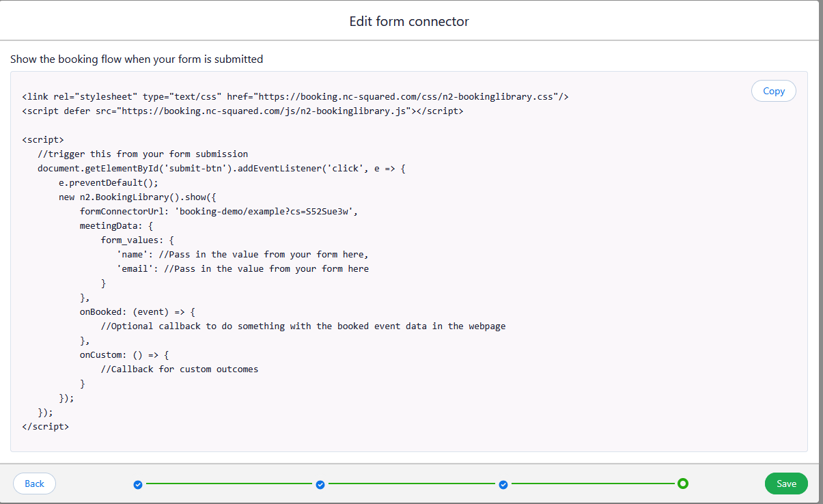
Task: Click the stylesheet link tag line
Action: click(x=295, y=96)
